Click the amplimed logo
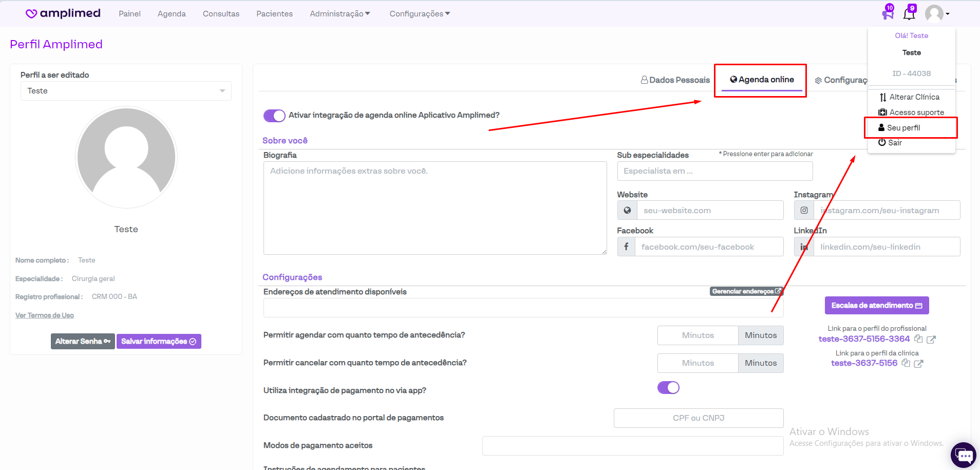The width and height of the screenshot is (980, 470). coord(63,13)
